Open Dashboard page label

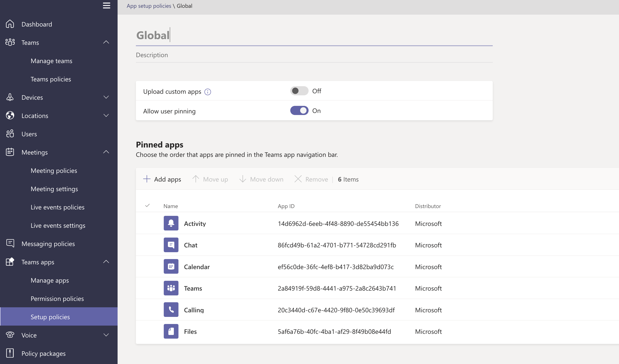tap(37, 24)
